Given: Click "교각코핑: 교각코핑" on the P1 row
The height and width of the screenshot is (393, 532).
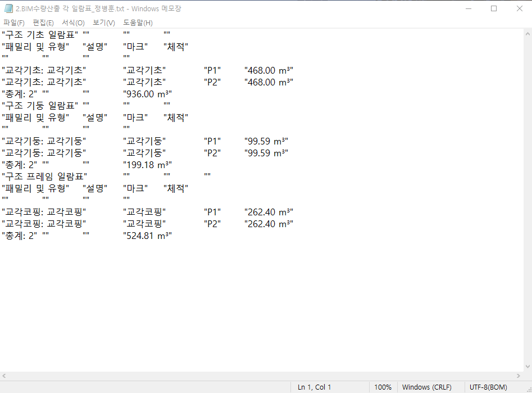Looking at the screenshot, I should [44, 213].
